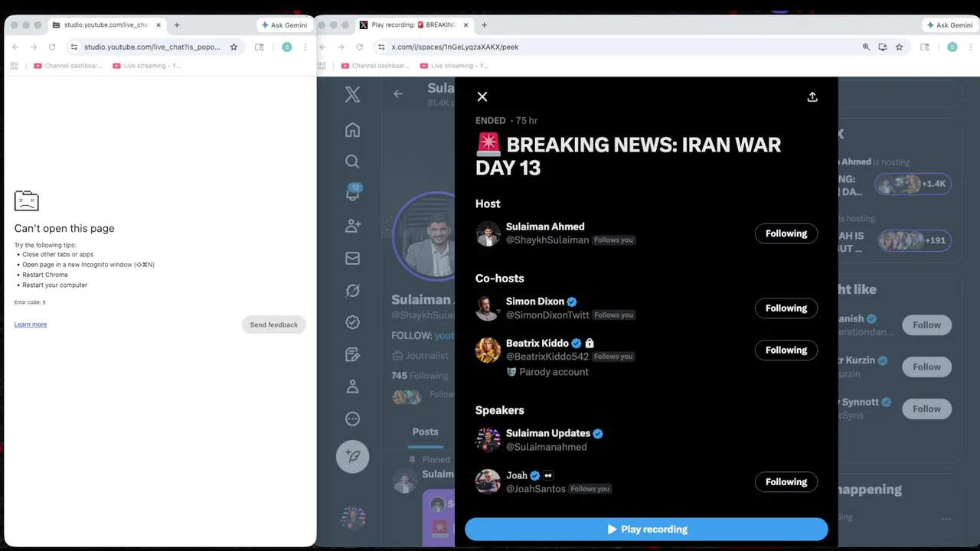980x551 pixels.
Task: Open apps grid in left window bookmarks bar
Action: (14, 66)
